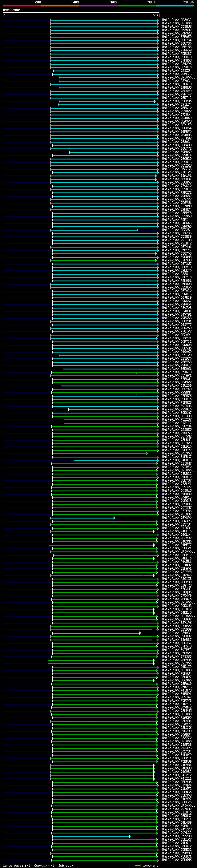Select hit label UniRef100_A9XGE0
Viewport: 197px width, 868px height.
click(177, 409)
